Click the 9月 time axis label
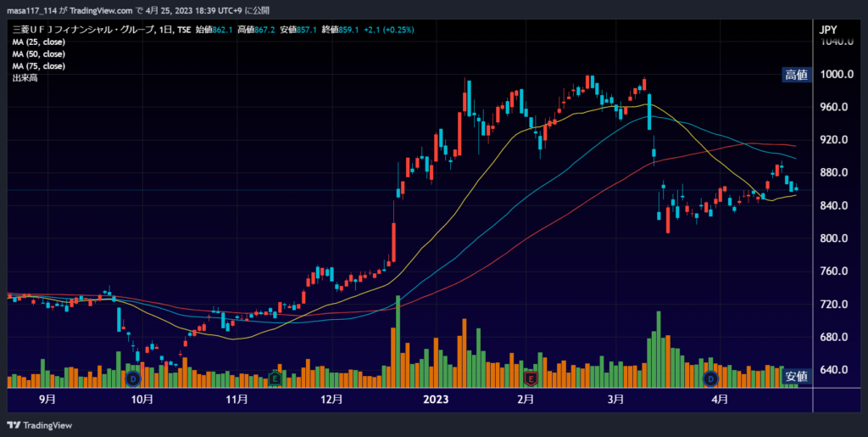Viewport: 868px width, 437px height. coord(48,400)
